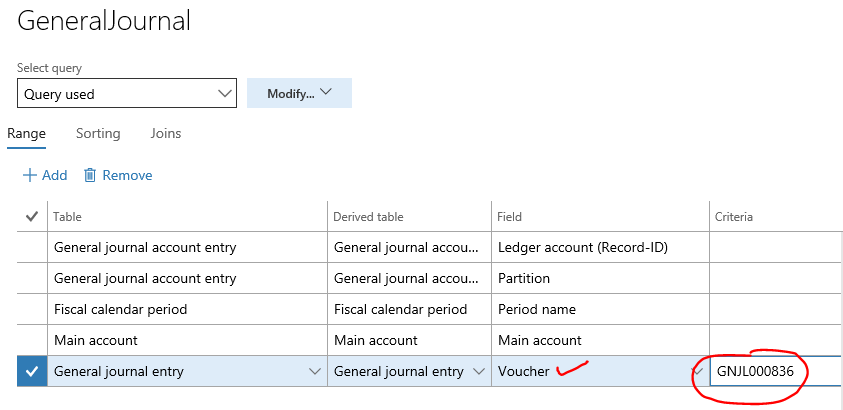843x410 pixels.
Task: Expand the Modify... dropdown button
Action: (299, 93)
